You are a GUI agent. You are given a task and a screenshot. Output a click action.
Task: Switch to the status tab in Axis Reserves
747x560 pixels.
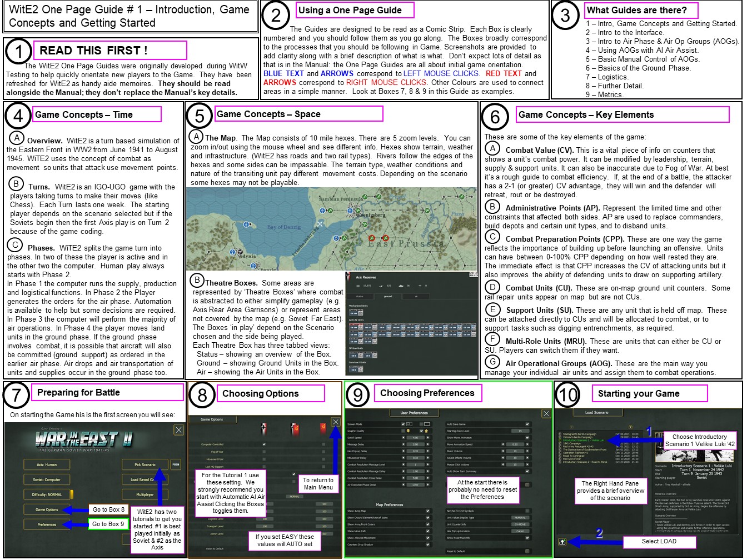click(360, 296)
